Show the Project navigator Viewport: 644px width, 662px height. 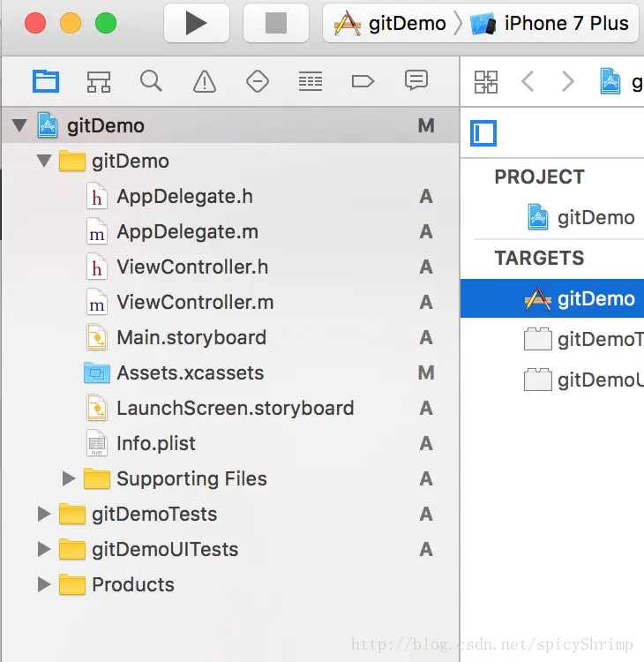point(46,81)
